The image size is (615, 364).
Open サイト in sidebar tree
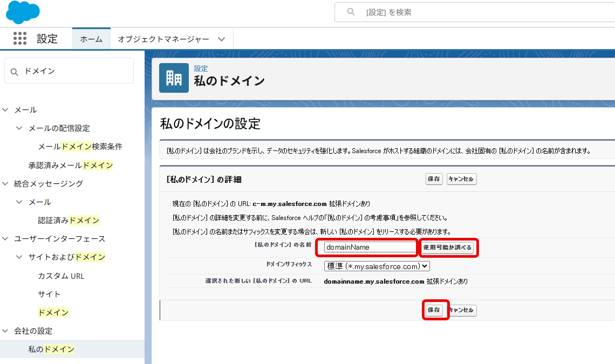(49, 294)
